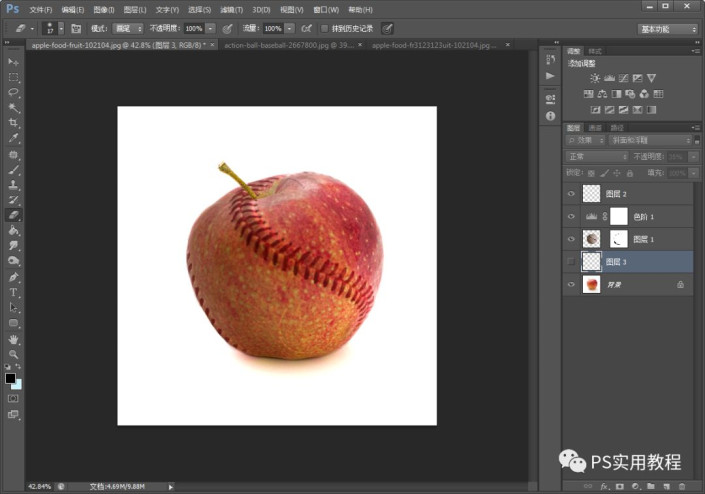The image size is (705, 494).
Task: Select the Rectangle shape tool
Action: 13,323
